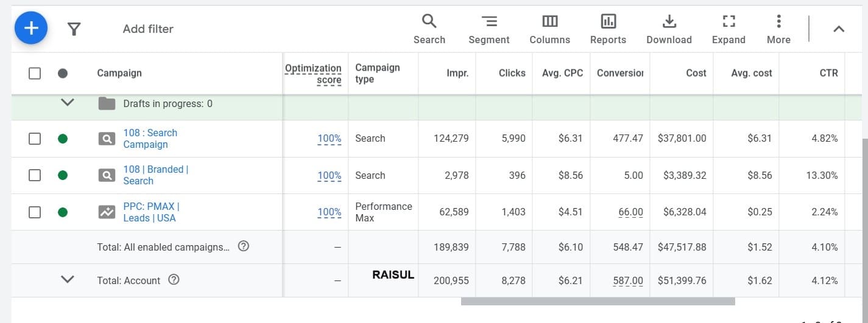The height and width of the screenshot is (323, 868).
Task: Toggle the select-all campaigns checkbox
Action: tap(35, 73)
